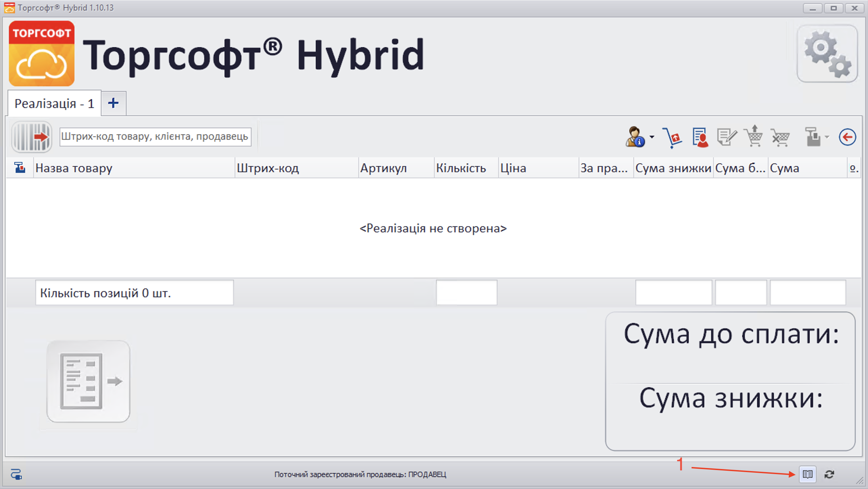Click the large receipt checkout button
Image resolution: width=868 pixels, height=489 pixels.
(x=89, y=381)
